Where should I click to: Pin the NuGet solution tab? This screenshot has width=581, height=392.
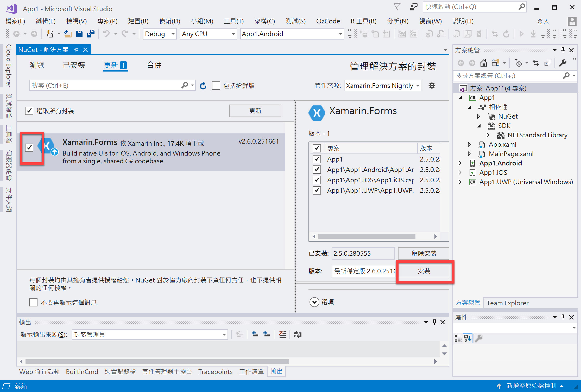pyautogui.click(x=76, y=50)
